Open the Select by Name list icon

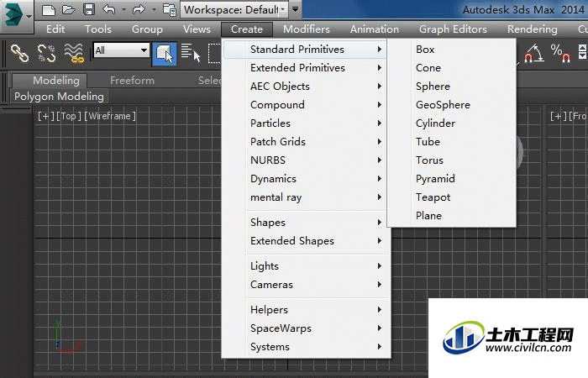click(x=191, y=53)
